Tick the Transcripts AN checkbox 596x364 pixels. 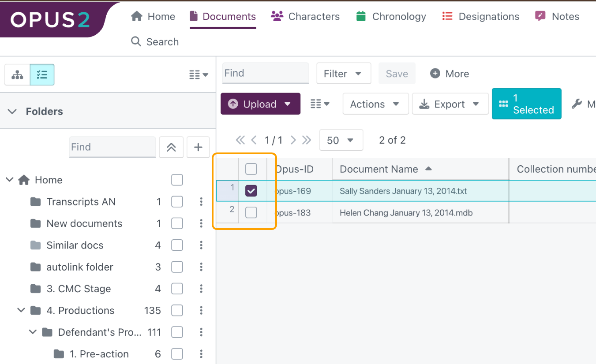pos(177,202)
